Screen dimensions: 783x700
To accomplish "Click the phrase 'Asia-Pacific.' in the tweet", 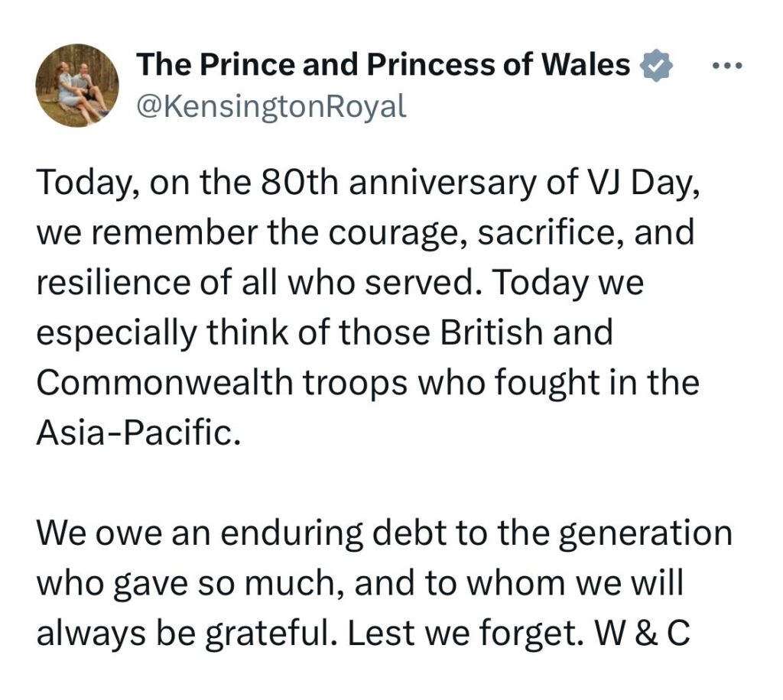I will 139,432.
